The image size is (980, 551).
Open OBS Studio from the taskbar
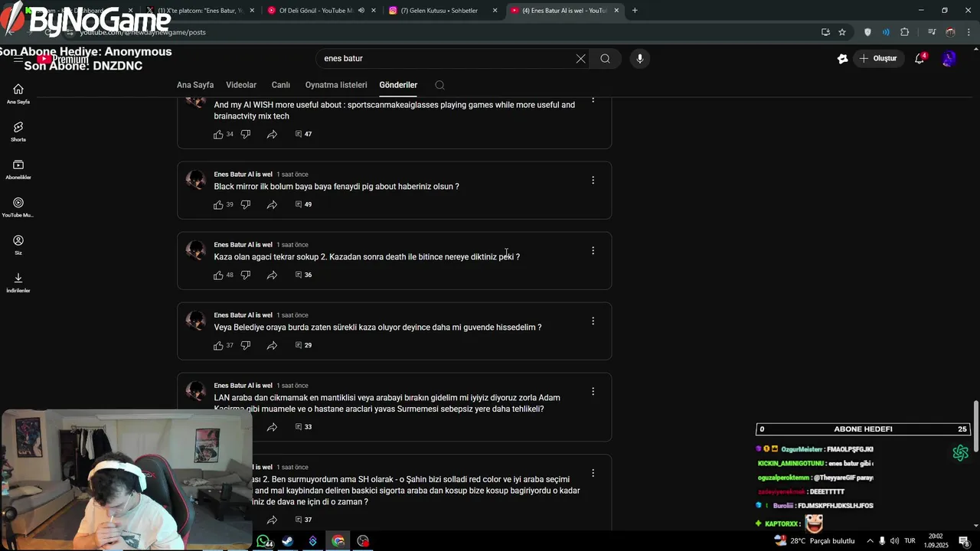(363, 541)
